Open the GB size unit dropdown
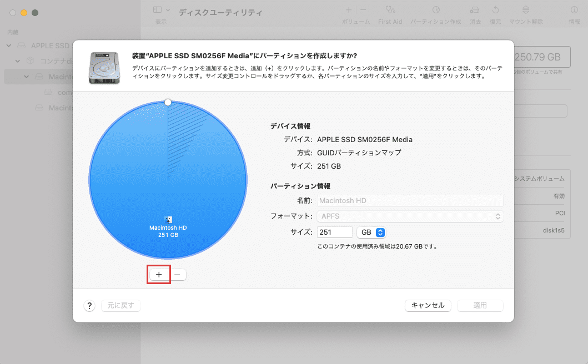 (x=371, y=232)
